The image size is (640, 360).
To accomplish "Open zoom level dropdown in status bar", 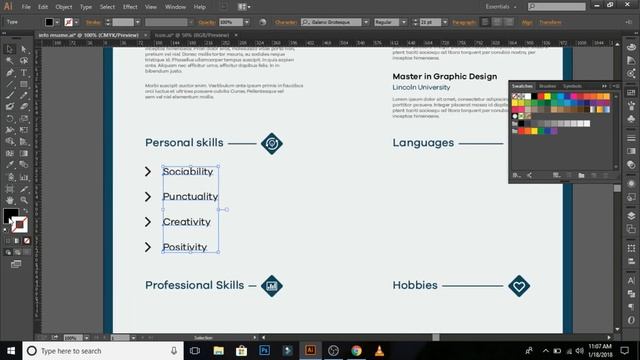I will point(86,338).
